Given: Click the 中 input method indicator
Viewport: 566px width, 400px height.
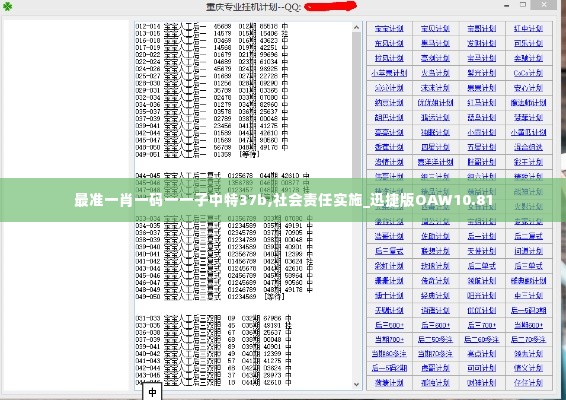Looking at the screenshot, I should click(x=152, y=392).
